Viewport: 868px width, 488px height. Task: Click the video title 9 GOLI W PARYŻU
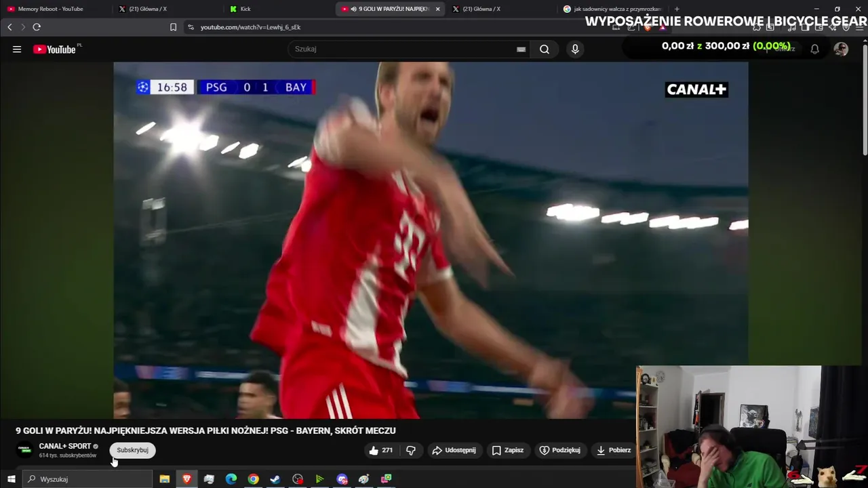tap(205, 430)
